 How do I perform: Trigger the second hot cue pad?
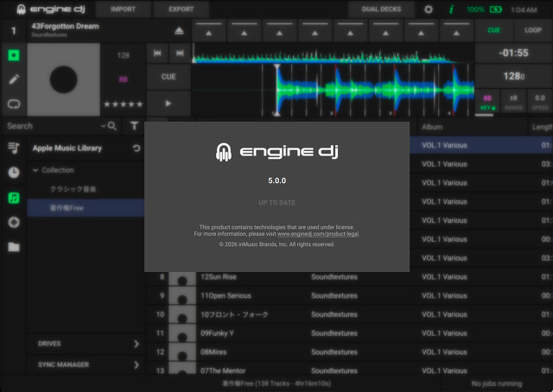(x=244, y=31)
